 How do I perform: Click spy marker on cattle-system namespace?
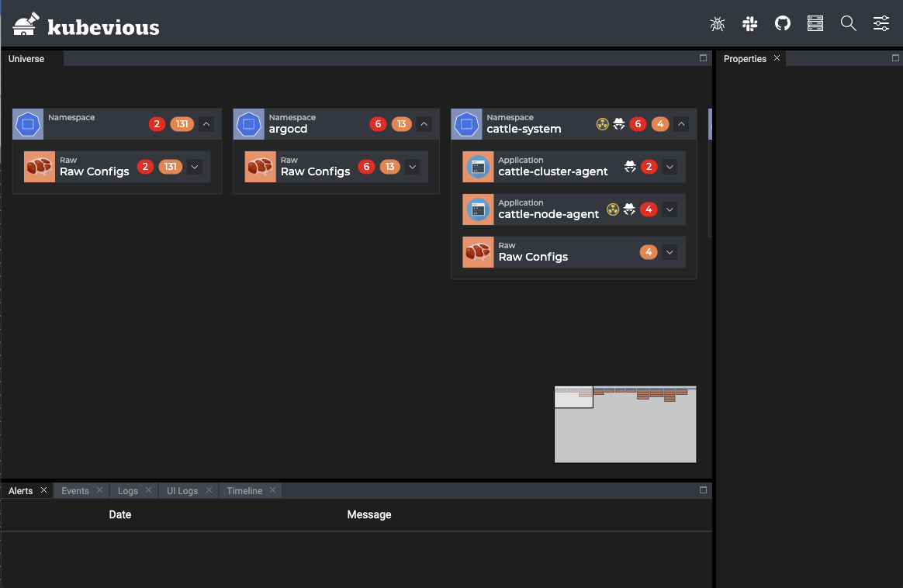[x=619, y=124]
